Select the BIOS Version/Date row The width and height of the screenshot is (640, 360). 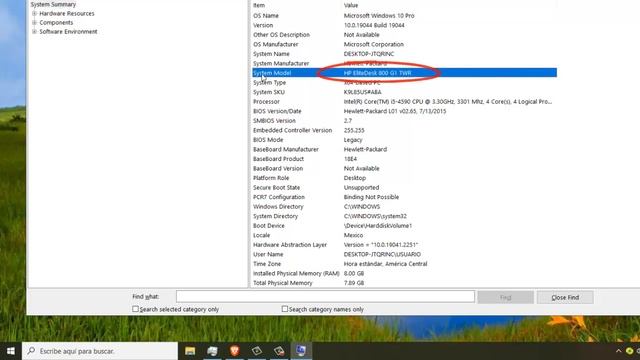coord(404,111)
